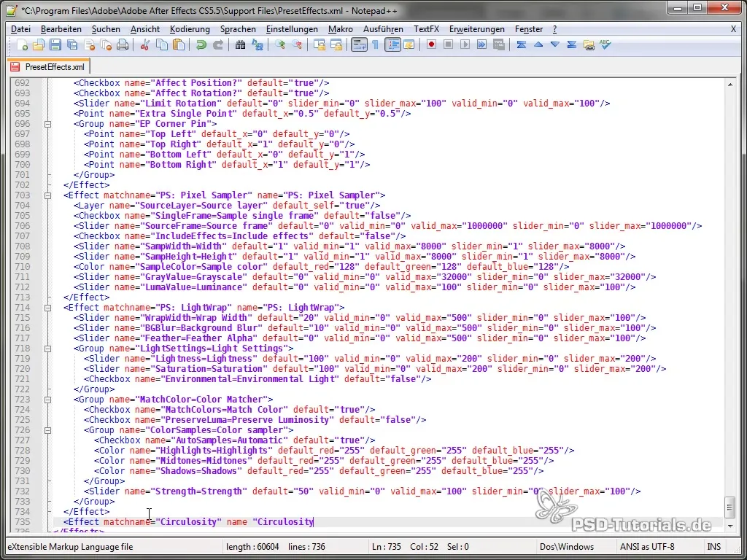Click the synchronize vertical scrolling icon
747x560 pixels.
(320, 45)
